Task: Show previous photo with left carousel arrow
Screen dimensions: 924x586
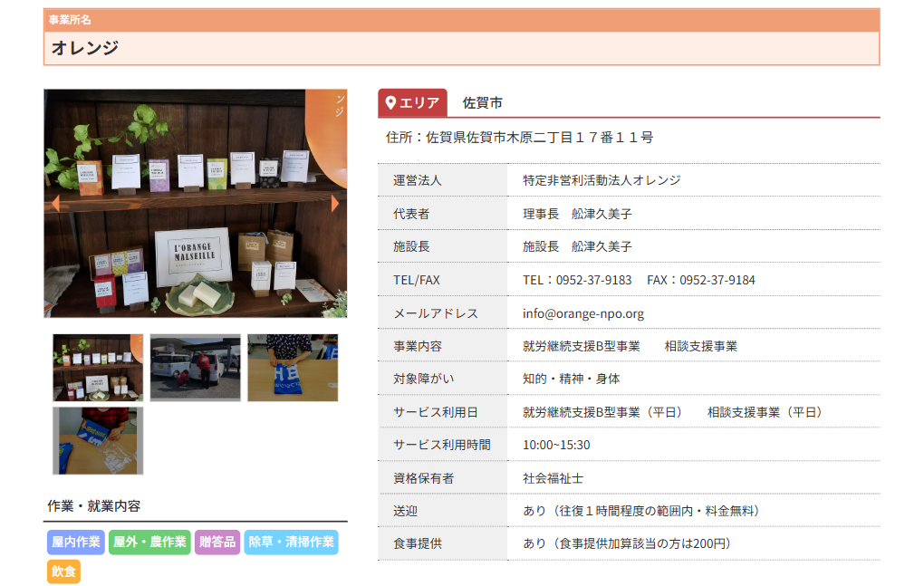Action: [55, 204]
